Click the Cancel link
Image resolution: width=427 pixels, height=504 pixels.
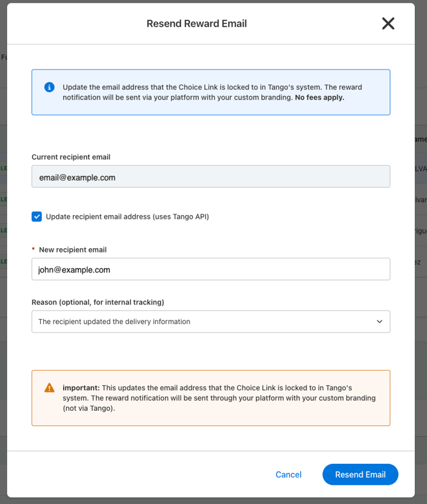tap(288, 475)
